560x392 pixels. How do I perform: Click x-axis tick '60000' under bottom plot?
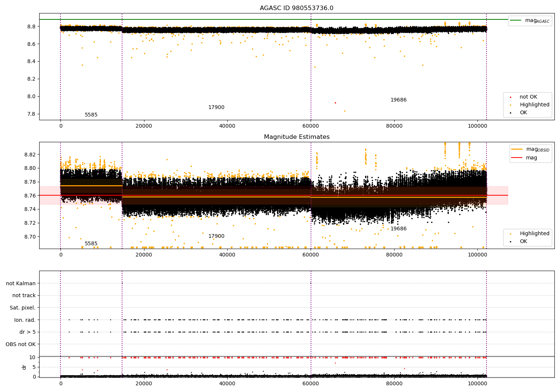click(x=311, y=384)
